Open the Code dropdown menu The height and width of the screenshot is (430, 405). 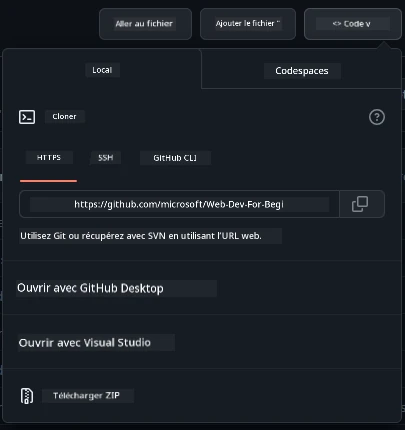(x=353, y=24)
